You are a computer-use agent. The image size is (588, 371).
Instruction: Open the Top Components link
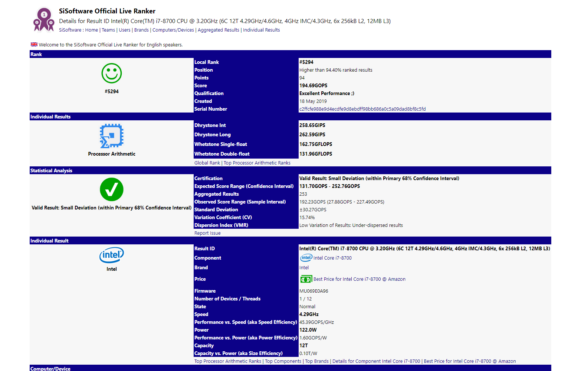pyautogui.click(x=283, y=361)
